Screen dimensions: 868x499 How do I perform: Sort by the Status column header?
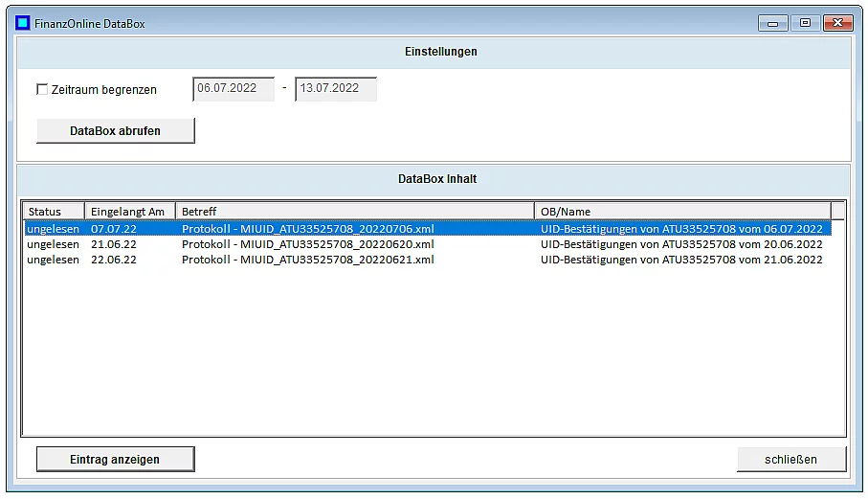(x=54, y=212)
